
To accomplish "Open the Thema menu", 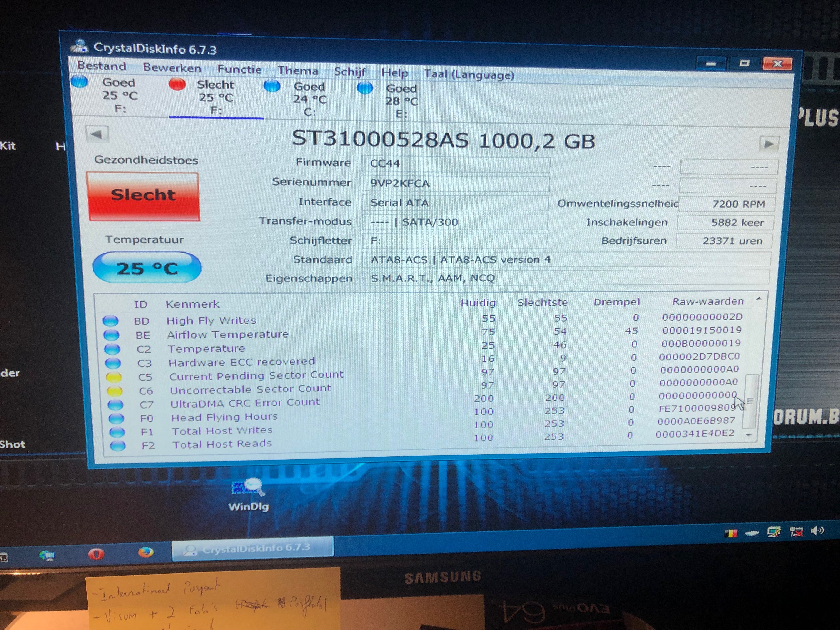I will 298,71.
